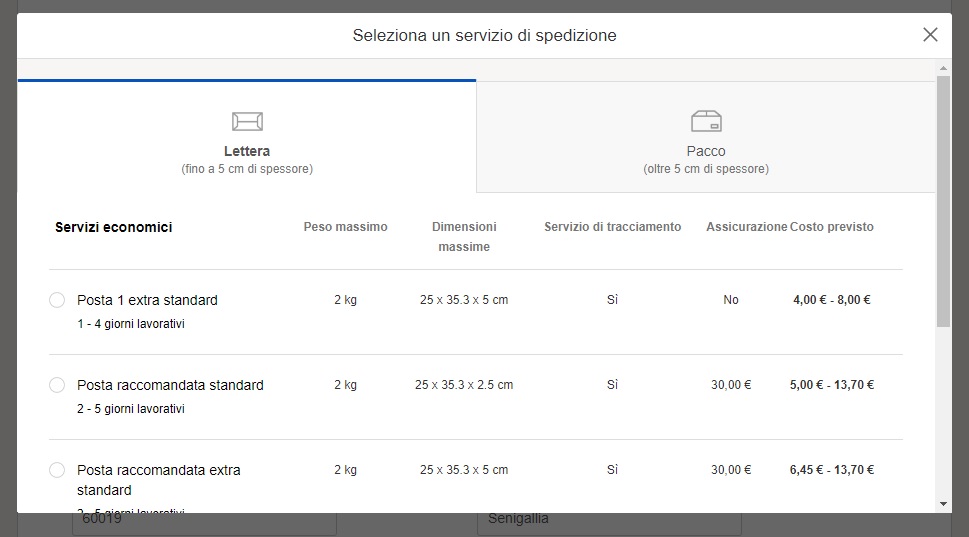
Task: Click the Dimensioni massime column header
Action: [x=464, y=237]
